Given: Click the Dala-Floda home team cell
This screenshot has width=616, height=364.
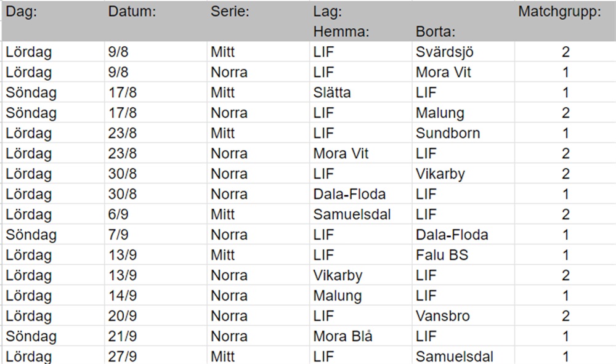Looking at the screenshot, I should (360, 194).
